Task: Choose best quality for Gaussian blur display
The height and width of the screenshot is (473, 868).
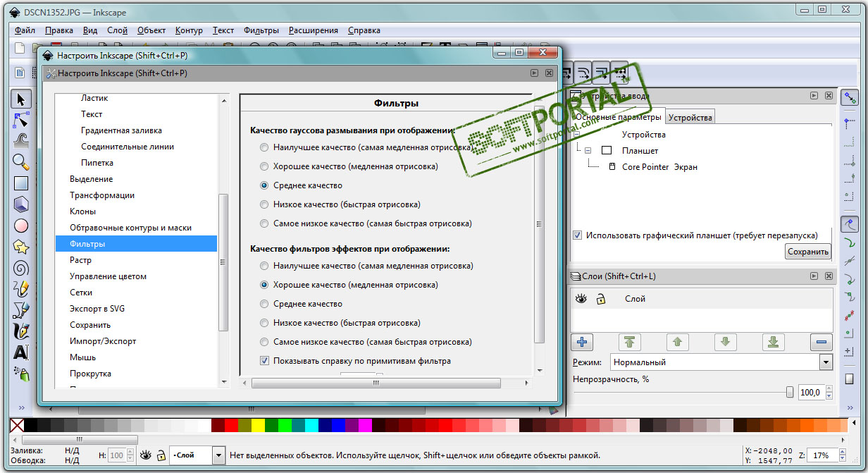Action: 264,148
